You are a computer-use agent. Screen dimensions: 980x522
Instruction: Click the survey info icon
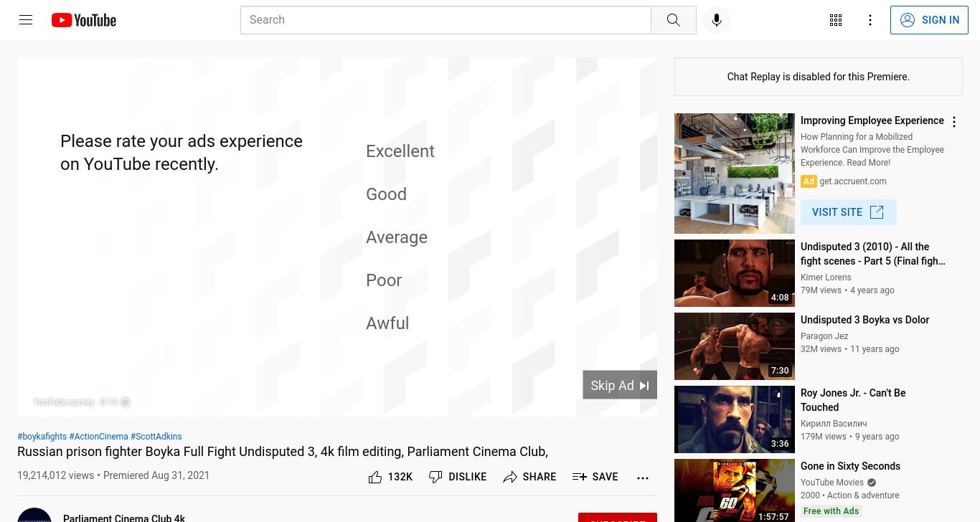tap(125, 402)
